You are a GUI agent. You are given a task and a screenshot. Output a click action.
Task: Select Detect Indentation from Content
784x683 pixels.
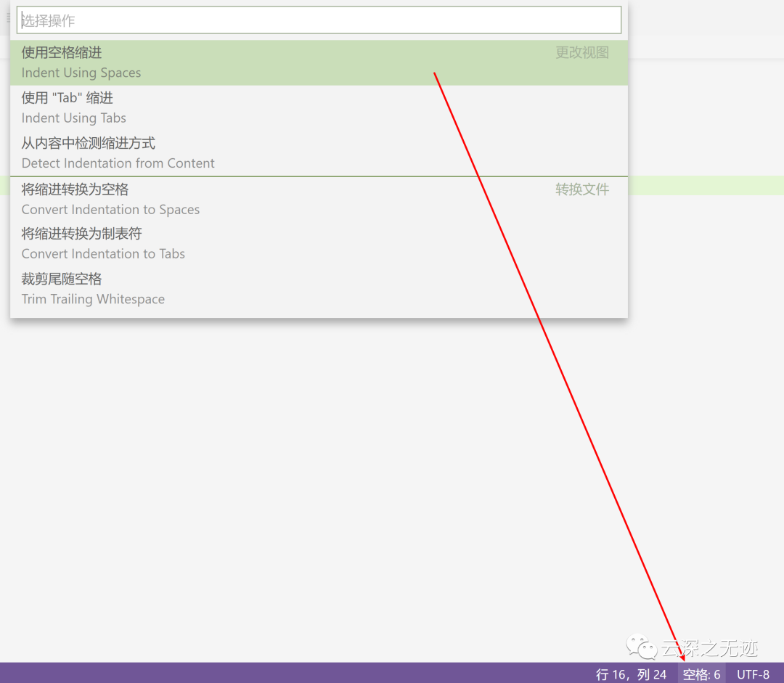[x=319, y=153]
